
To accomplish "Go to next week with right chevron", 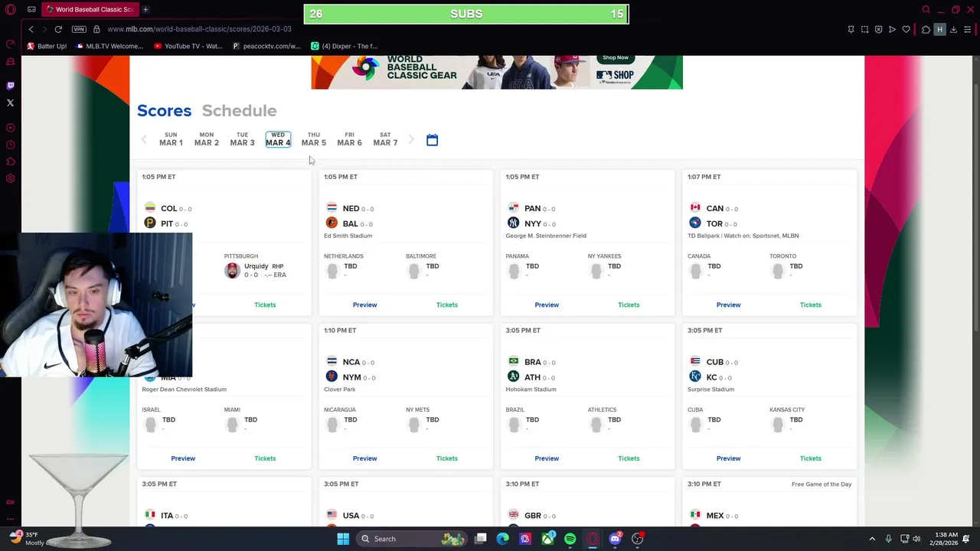I will [x=411, y=139].
